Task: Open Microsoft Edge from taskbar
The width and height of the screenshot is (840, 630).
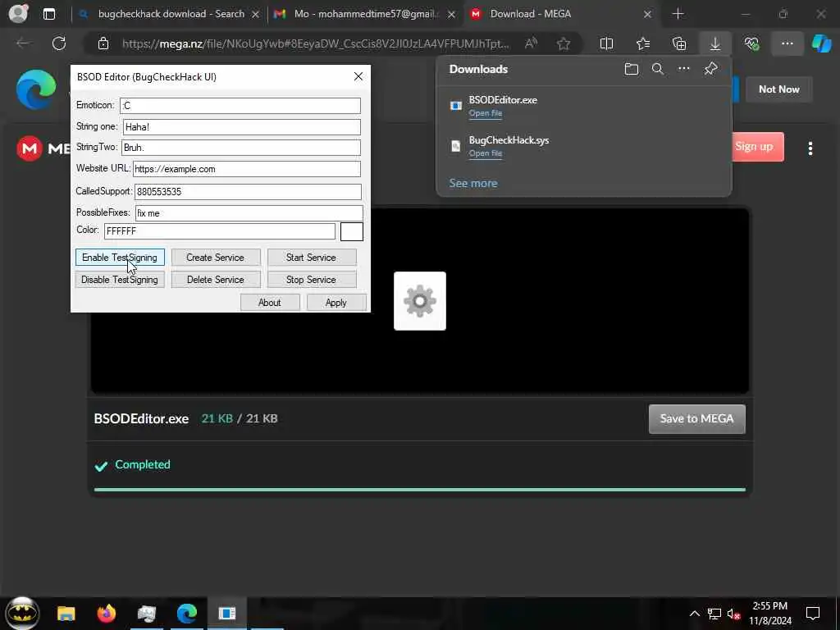Action: (187, 614)
